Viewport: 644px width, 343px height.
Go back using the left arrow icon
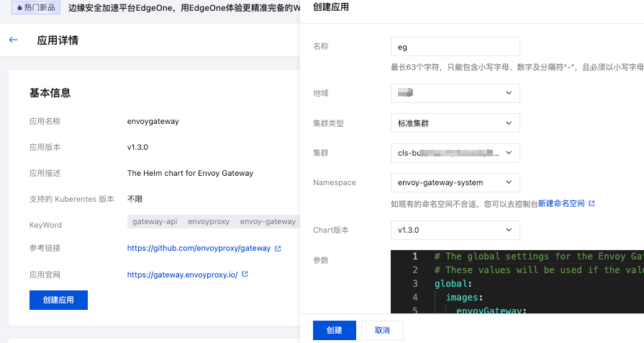pos(13,40)
